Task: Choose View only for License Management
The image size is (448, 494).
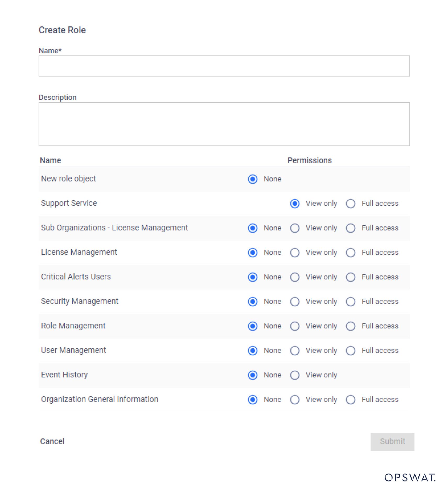Action: tap(295, 253)
